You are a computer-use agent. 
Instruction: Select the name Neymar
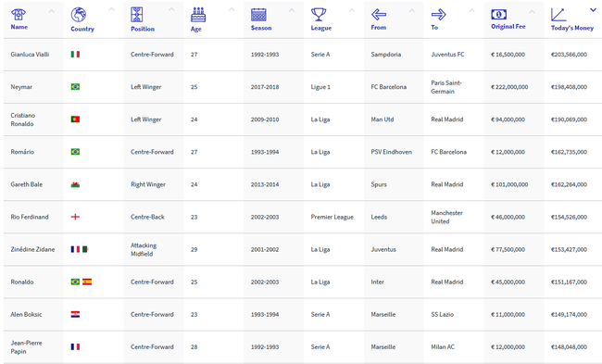21,87
